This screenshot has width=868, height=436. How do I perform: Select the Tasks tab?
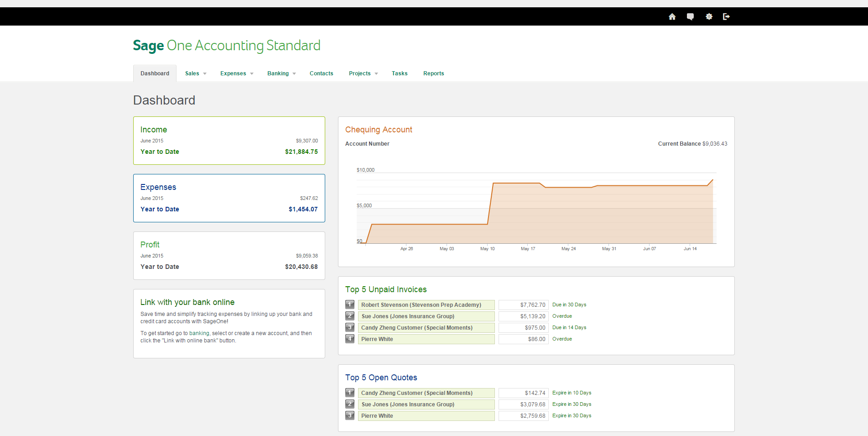pos(399,73)
